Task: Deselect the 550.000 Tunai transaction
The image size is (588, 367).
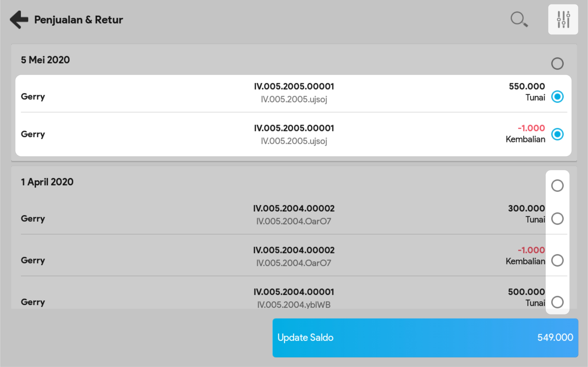Action: pyautogui.click(x=557, y=97)
